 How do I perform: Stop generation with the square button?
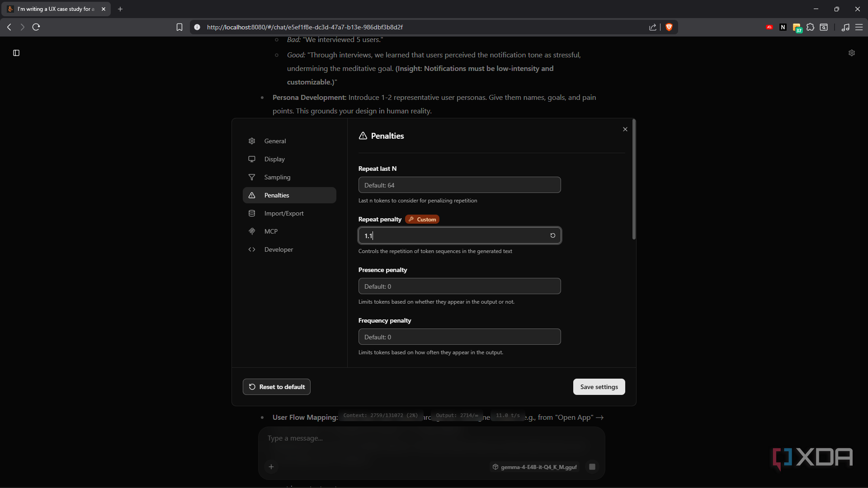(x=592, y=467)
